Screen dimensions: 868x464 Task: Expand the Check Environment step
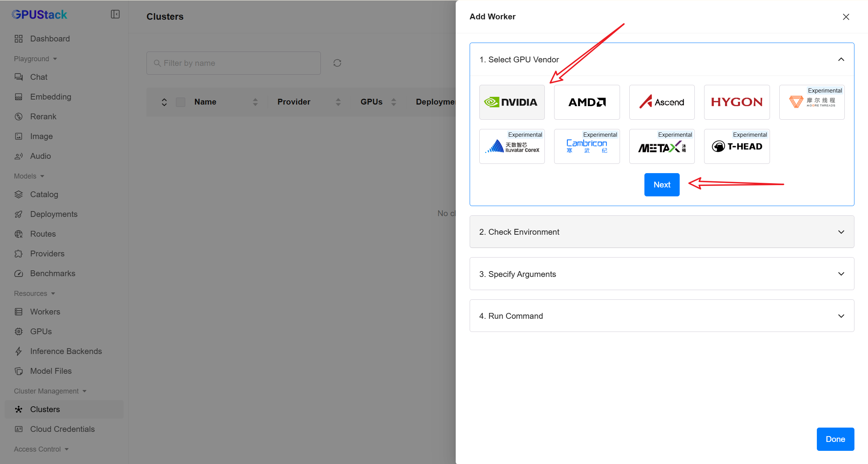click(x=661, y=232)
